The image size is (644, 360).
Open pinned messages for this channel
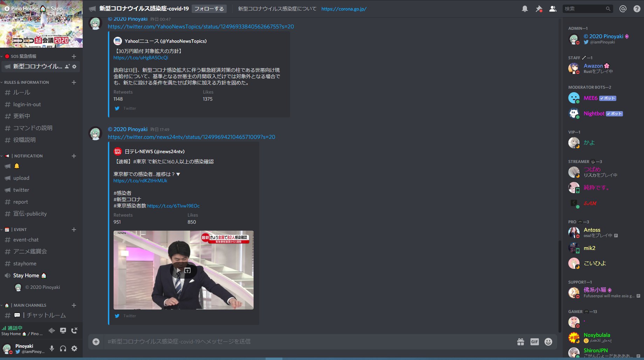pyautogui.click(x=539, y=8)
